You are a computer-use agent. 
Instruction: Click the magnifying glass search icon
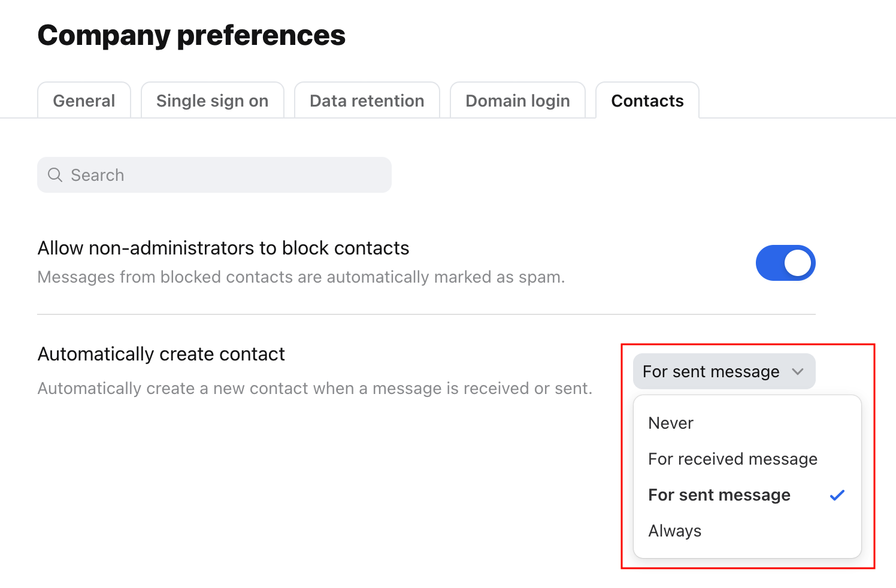coord(55,175)
